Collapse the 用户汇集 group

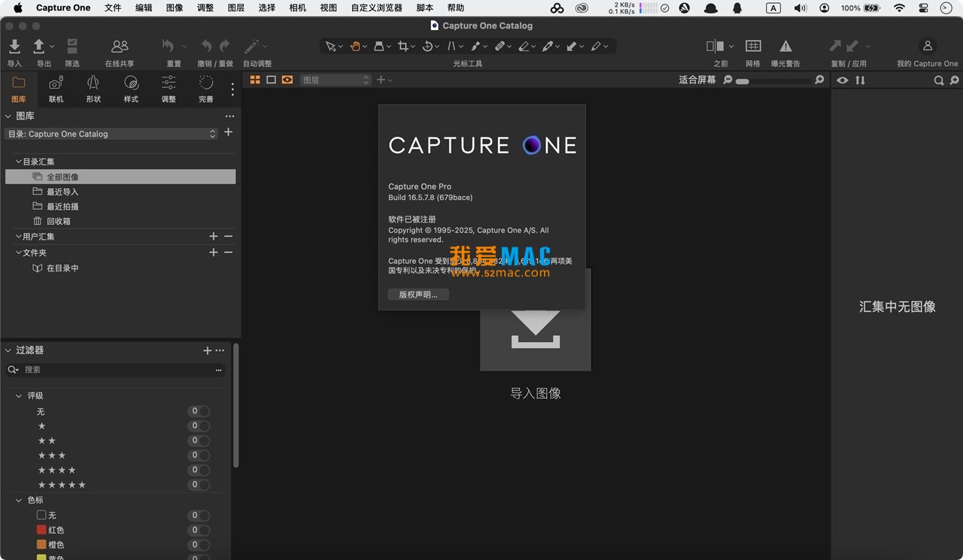coord(18,237)
